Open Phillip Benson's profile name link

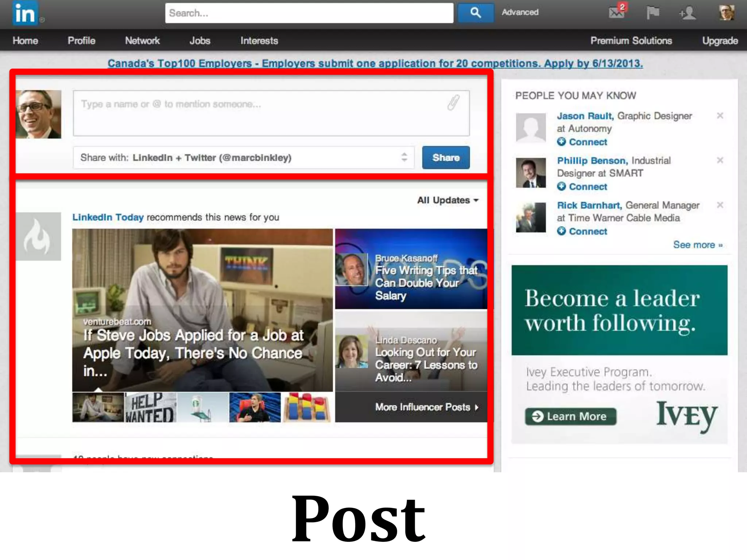(592, 160)
